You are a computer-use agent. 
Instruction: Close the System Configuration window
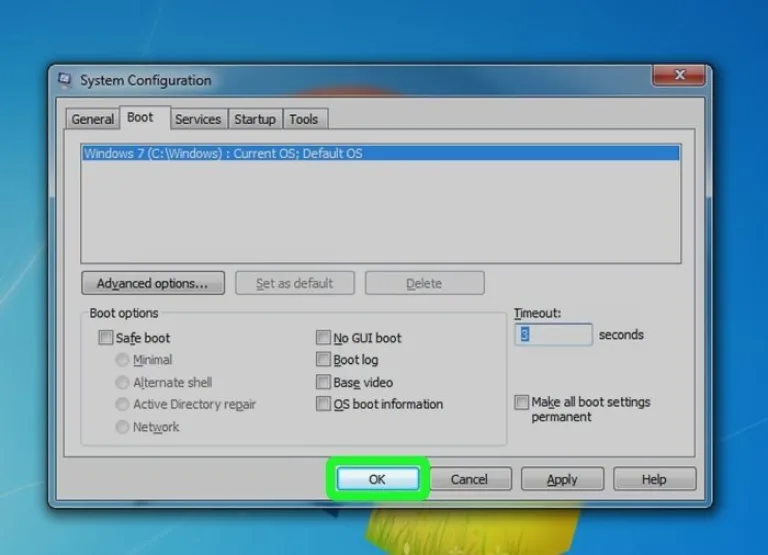tap(679, 75)
